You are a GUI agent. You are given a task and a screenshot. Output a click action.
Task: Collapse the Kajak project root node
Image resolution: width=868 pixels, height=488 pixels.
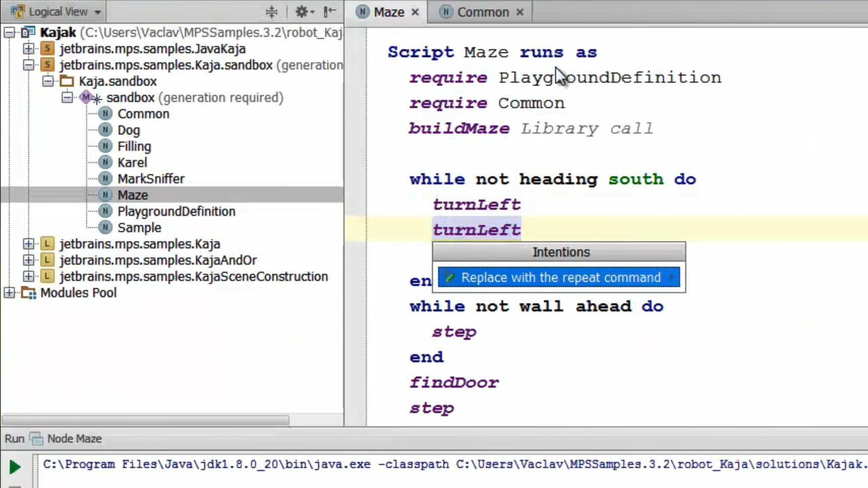pos(9,33)
